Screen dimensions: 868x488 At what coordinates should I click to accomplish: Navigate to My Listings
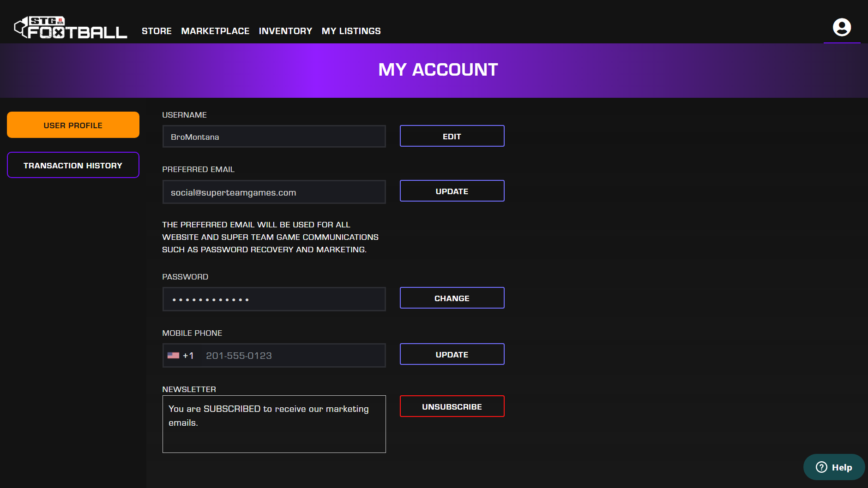pos(351,31)
